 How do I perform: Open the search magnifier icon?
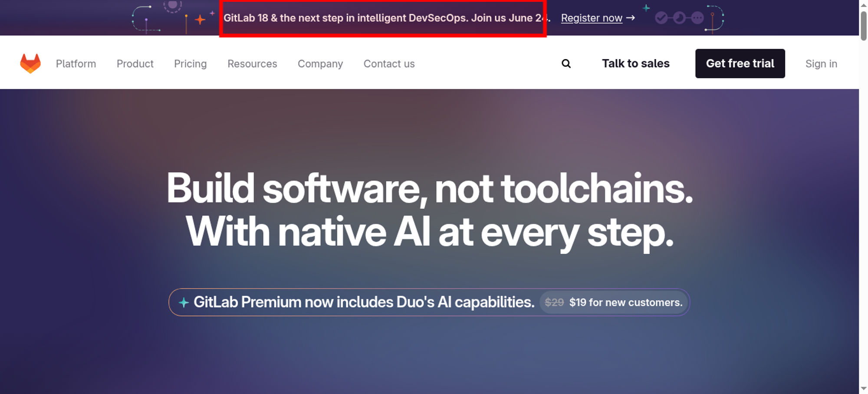[566, 63]
